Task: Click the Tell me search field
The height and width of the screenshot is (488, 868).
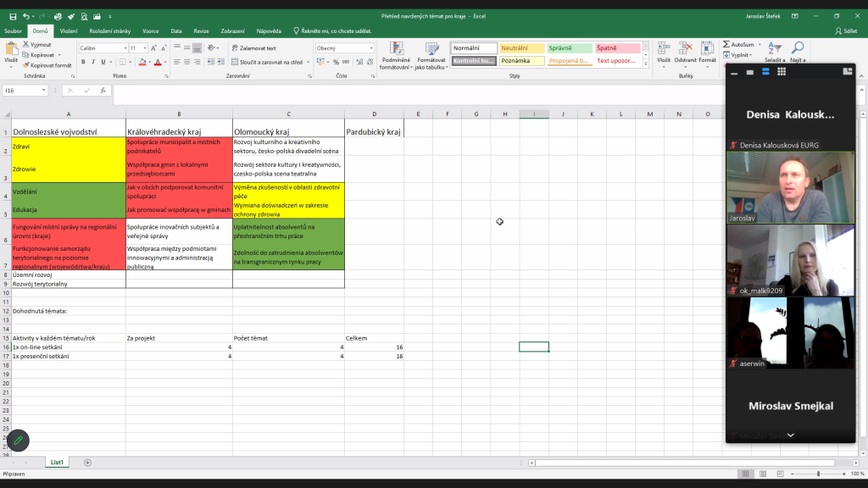Action: (333, 31)
